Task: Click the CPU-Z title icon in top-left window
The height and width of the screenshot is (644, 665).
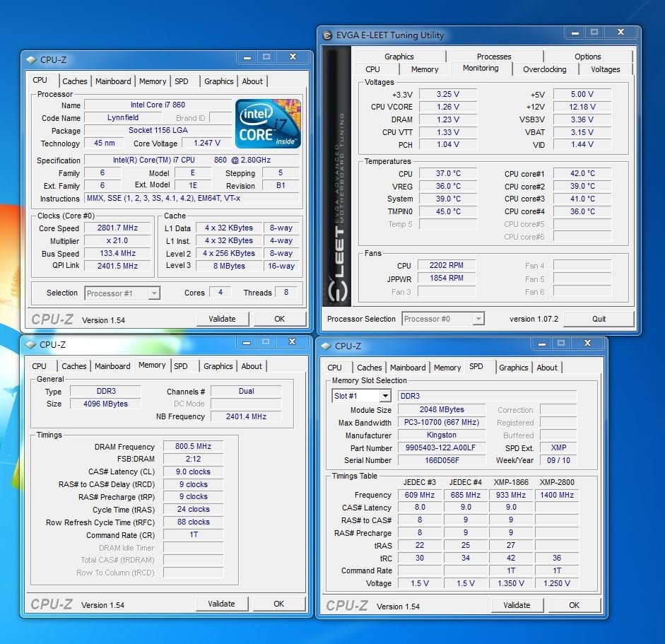Action: point(31,60)
